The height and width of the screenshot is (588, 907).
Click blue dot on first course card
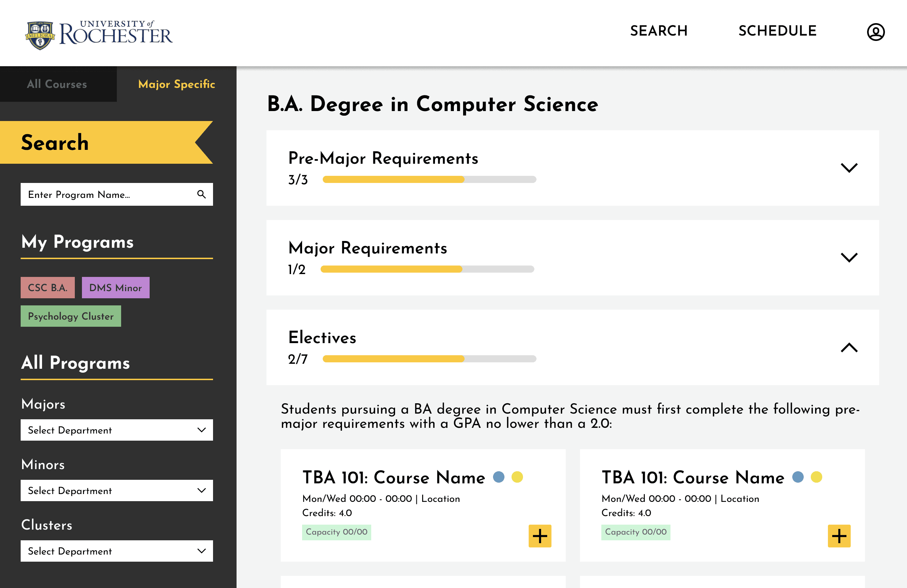[x=498, y=477]
